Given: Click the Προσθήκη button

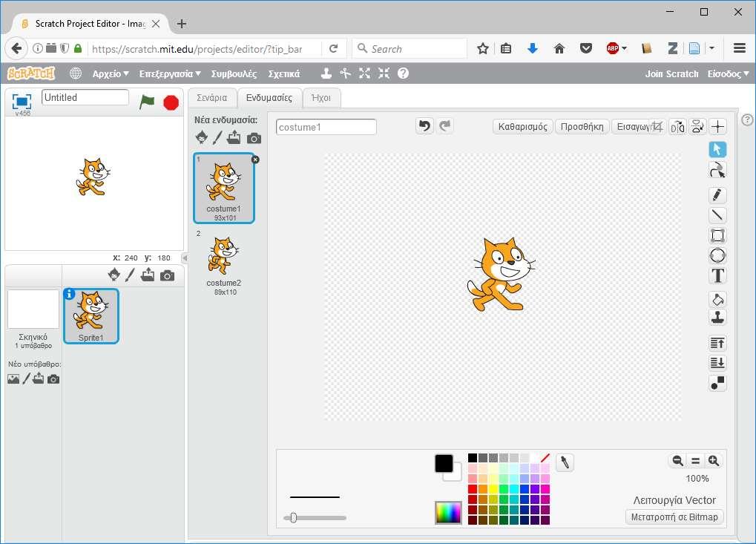Looking at the screenshot, I should pos(582,126).
